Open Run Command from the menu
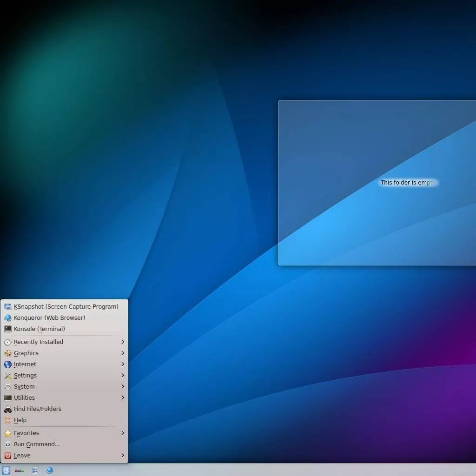The image size is (476, 476). [36, 444]
